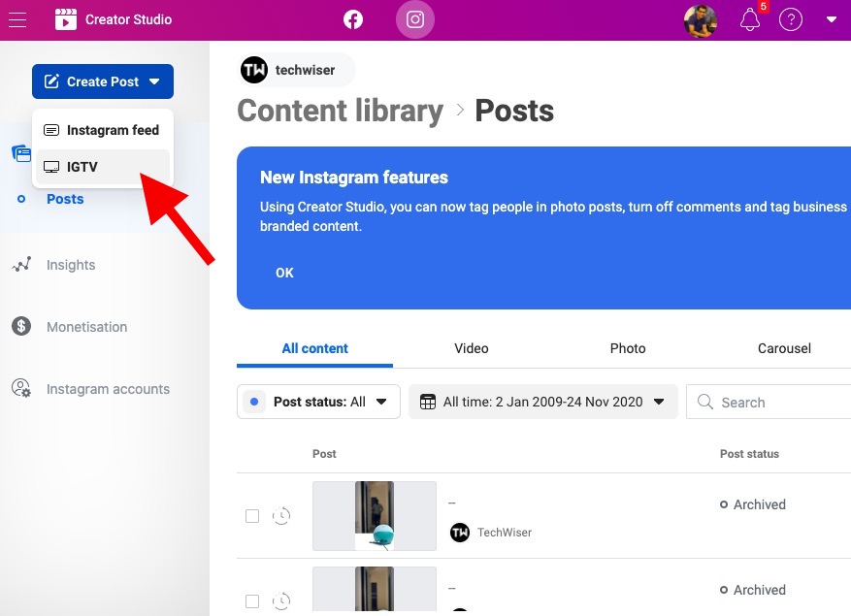Go back to Content library breadcrumb

point(341,111)
